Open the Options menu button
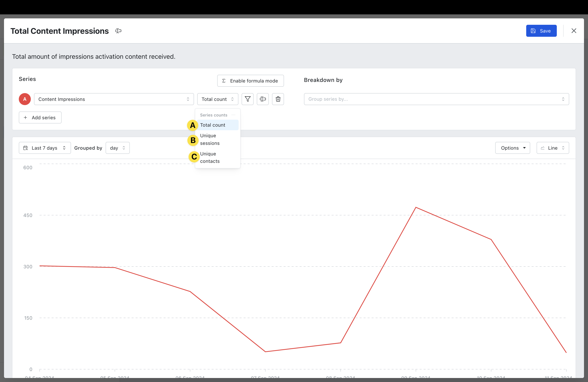 point(512,148)
